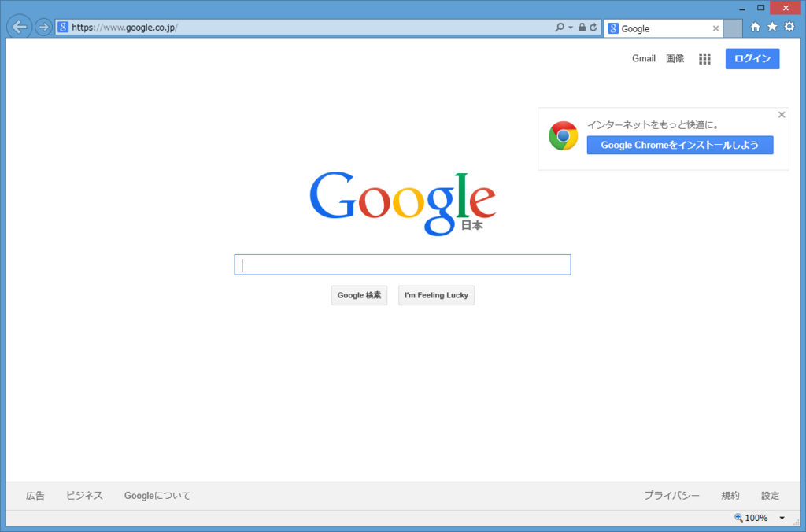Open Favorites with the star icon

[772, 27]
